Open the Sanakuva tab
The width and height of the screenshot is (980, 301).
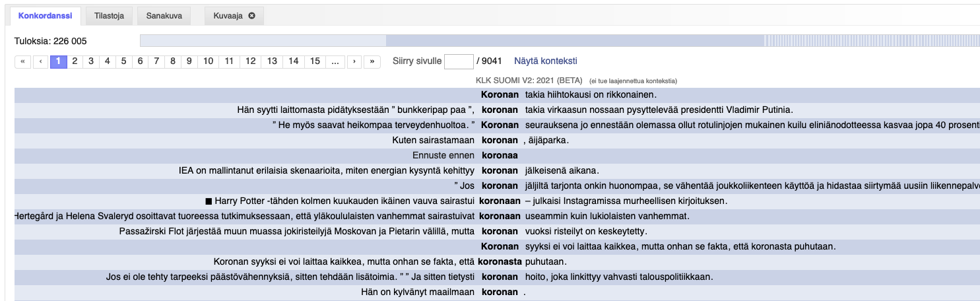tap(164, 16)
